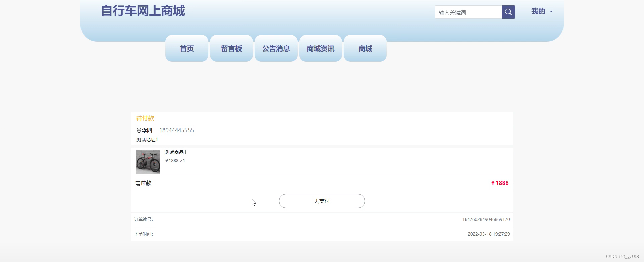
Task: Go to the 首页 tab
Action: (x=187, y=48)
